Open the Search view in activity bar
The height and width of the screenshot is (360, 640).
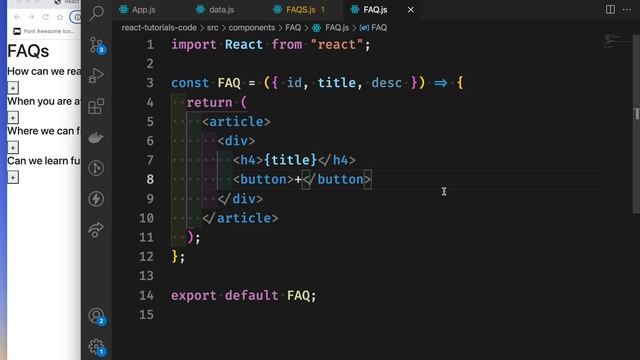tap(96, 13)
